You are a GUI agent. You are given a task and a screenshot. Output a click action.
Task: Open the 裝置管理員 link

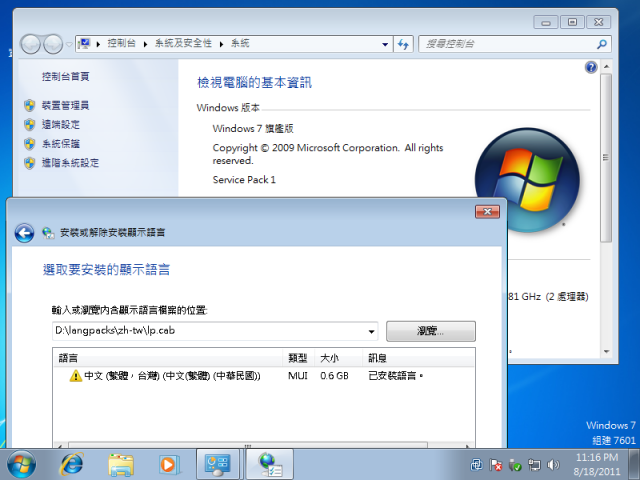(65, 105)
